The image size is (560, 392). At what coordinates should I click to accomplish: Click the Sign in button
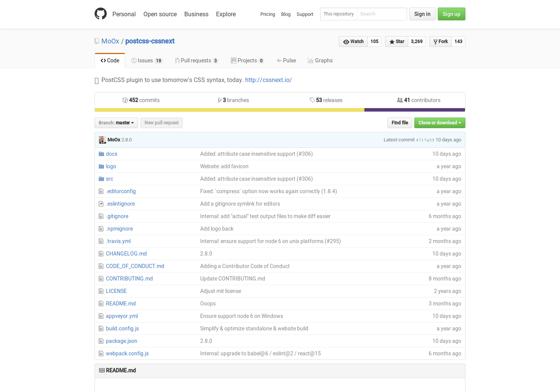[422, 14]
